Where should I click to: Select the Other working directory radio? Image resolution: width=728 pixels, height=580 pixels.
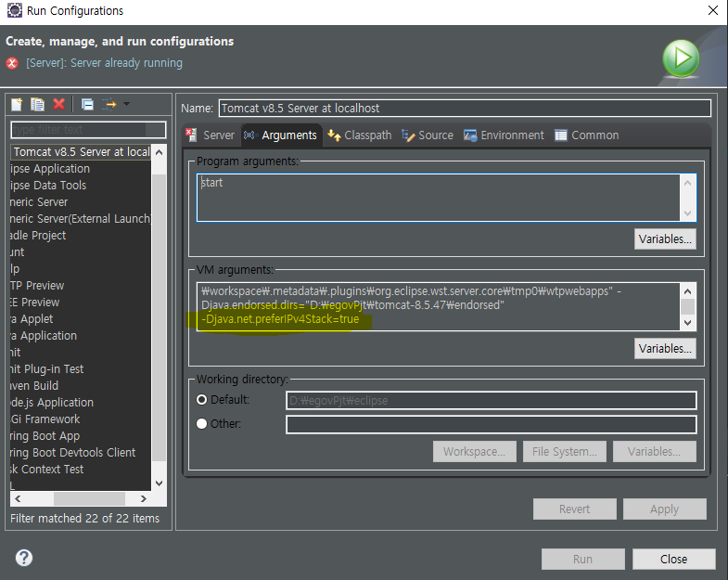click(201, 424)
